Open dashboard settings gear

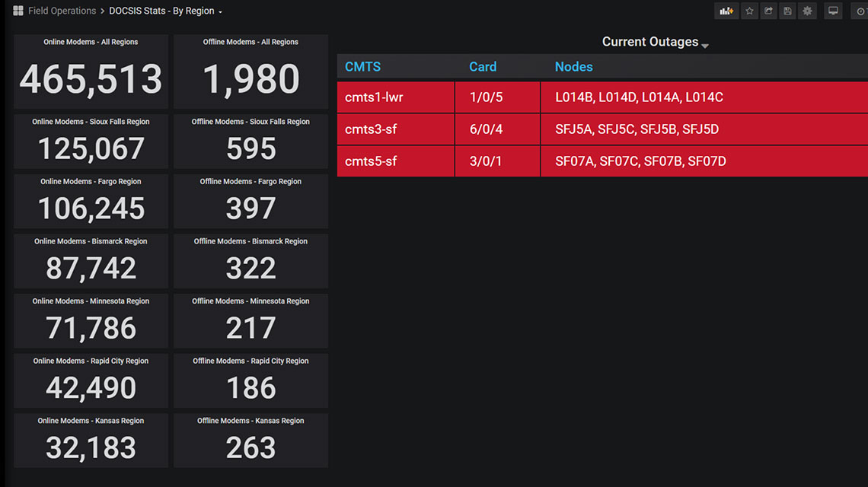click(x=807, y=11)
